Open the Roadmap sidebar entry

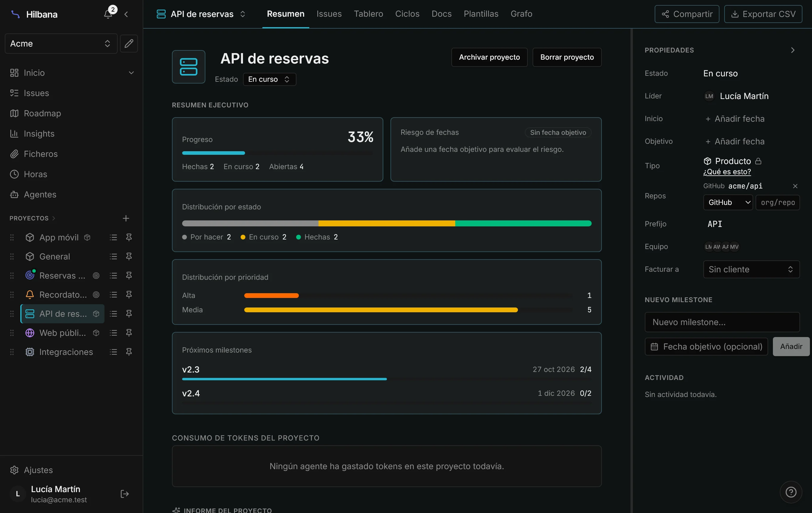42,113
